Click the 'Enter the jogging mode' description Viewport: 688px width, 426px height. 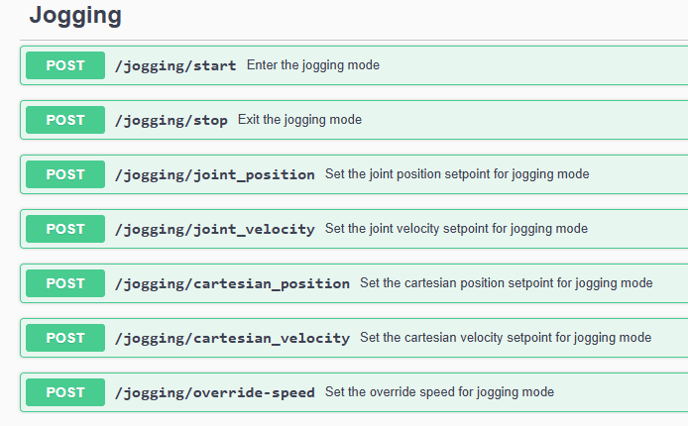pos(313,66)
